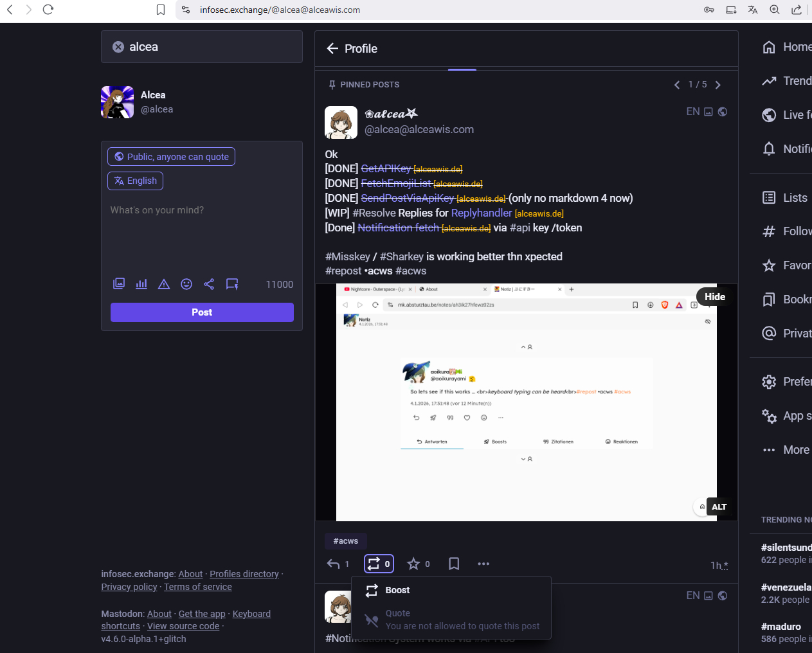
Task: Click the 'What's on your mind?' field
Action: pos(201,210)
